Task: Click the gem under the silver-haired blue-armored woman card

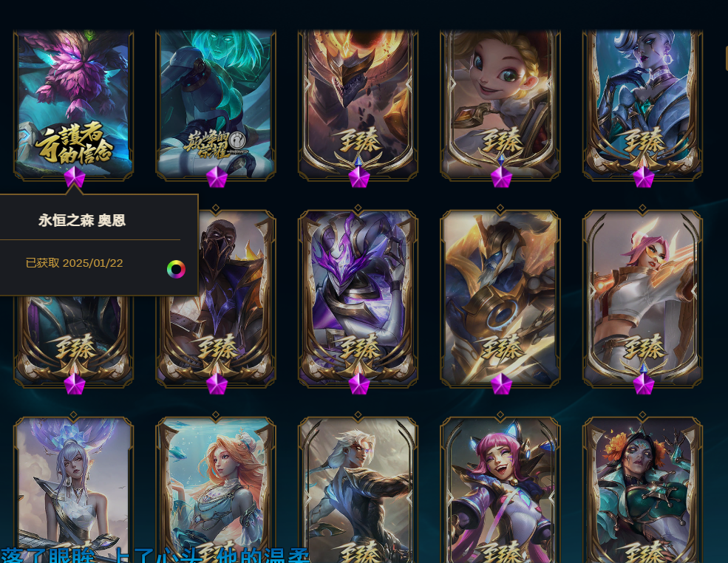Action: point(644,177)
